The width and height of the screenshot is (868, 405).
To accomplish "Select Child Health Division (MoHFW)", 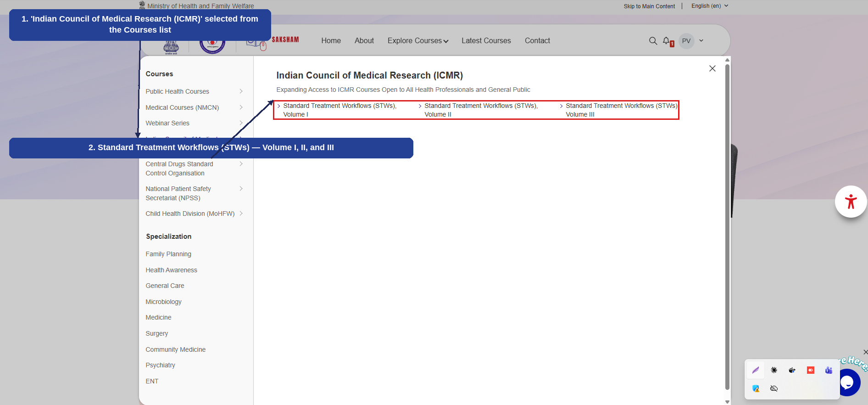I will [190, 214].
